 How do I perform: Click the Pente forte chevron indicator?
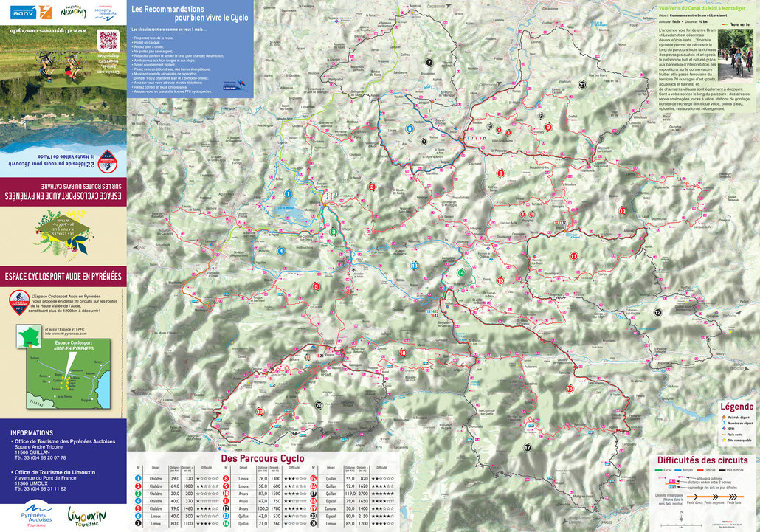[733, 497]
